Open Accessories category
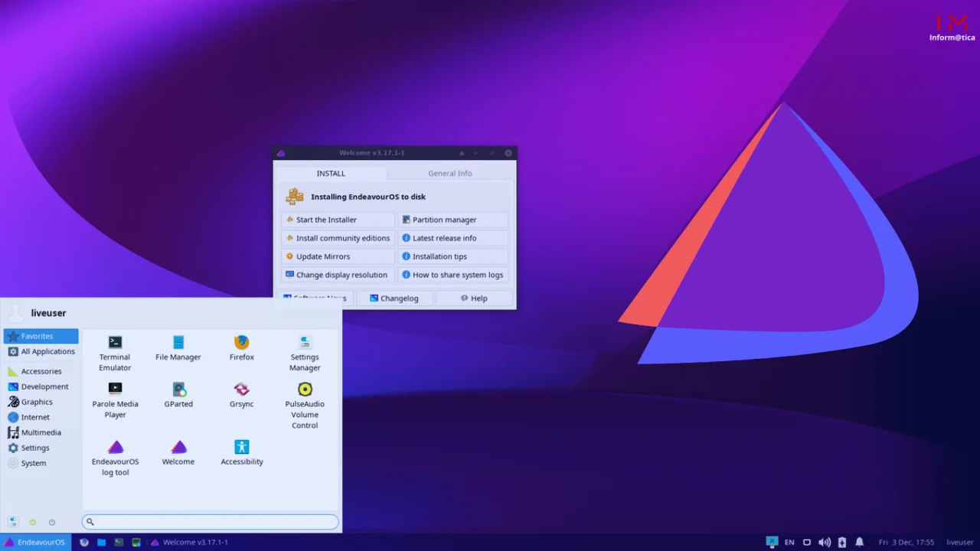This screenshot has height=551, width=980. click(41, 371)
